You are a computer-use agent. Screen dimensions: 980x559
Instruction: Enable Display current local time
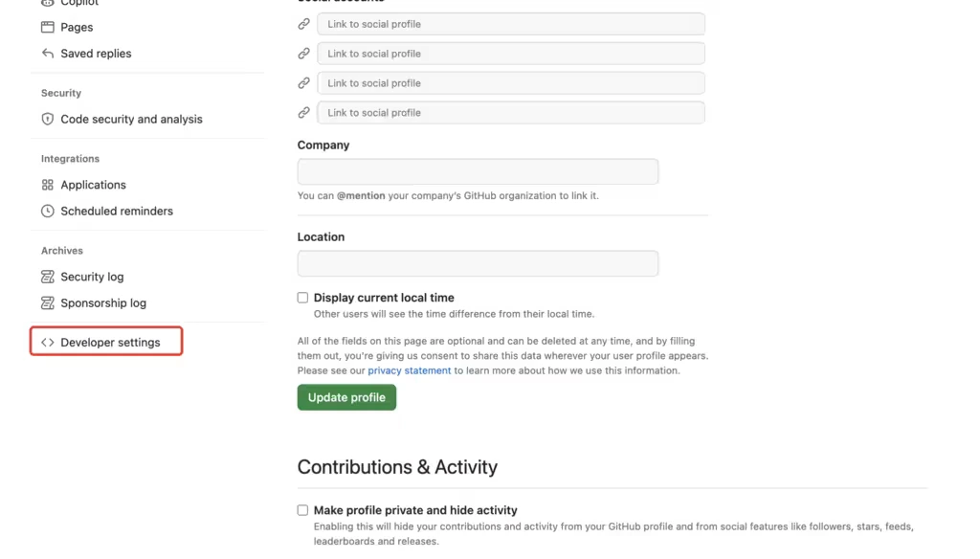point(302,297)
